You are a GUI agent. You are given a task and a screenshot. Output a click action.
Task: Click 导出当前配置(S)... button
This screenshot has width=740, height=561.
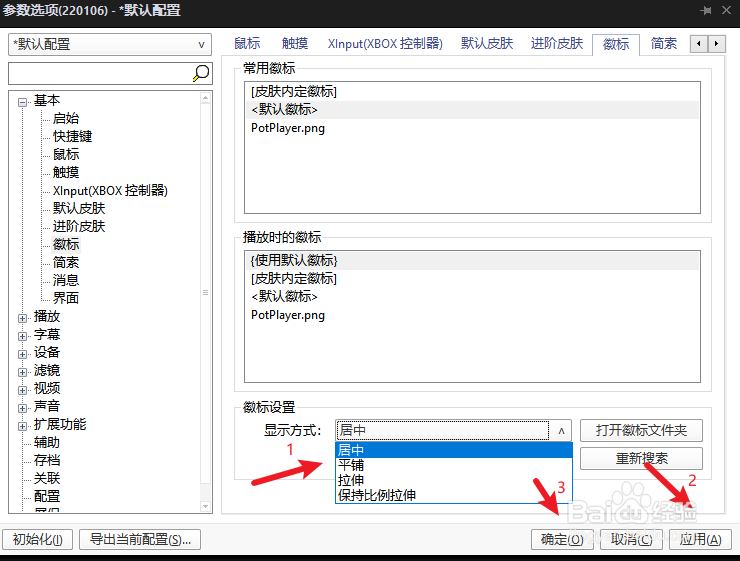click(140, 539)
